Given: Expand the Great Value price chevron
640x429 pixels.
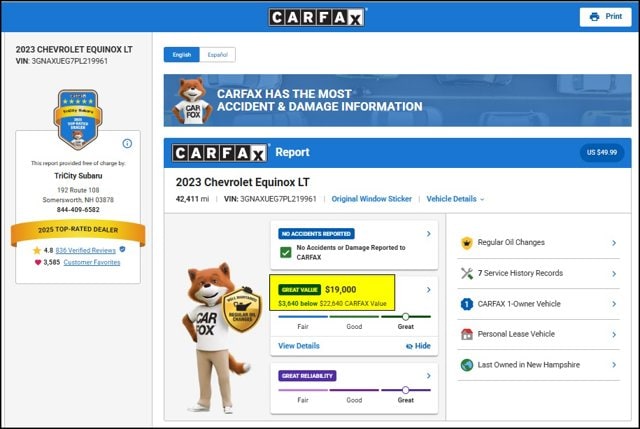Looking at the screenshot, I should coord(429,289).
